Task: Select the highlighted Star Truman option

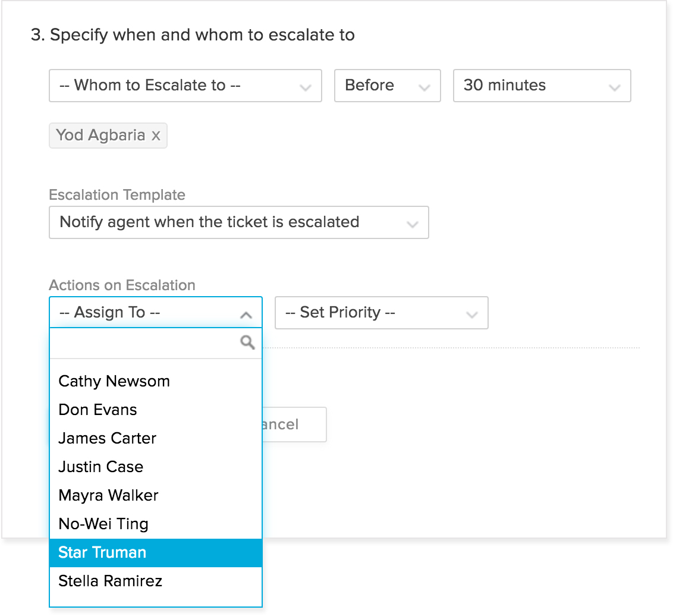Action: pos(102,552)
